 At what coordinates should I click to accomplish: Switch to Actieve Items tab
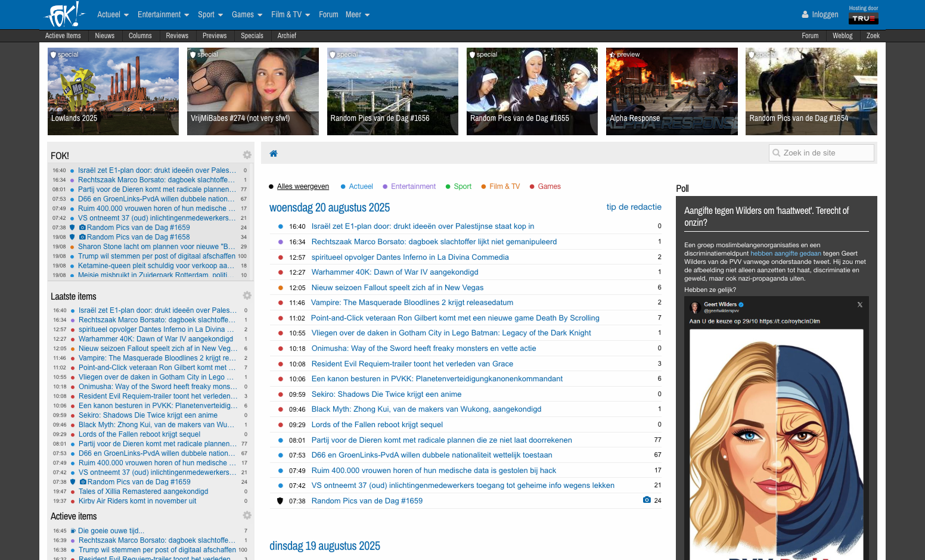click(63, 36)
